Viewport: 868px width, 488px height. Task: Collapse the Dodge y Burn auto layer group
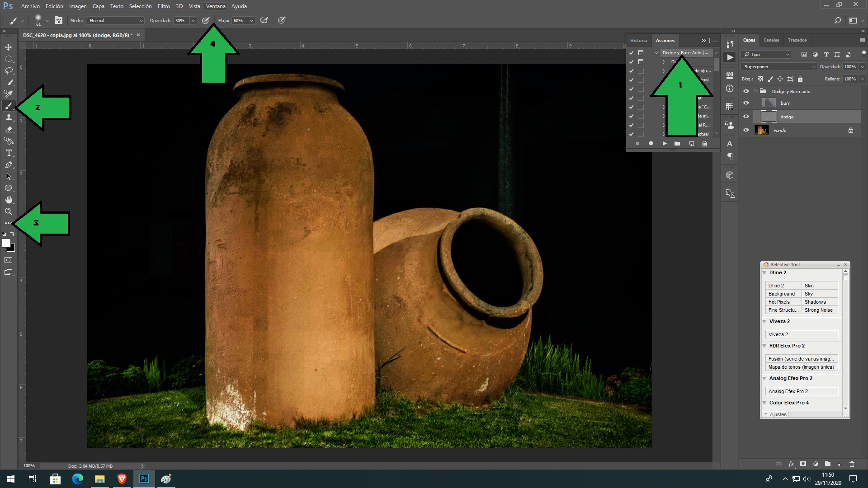tap(756, 91)
